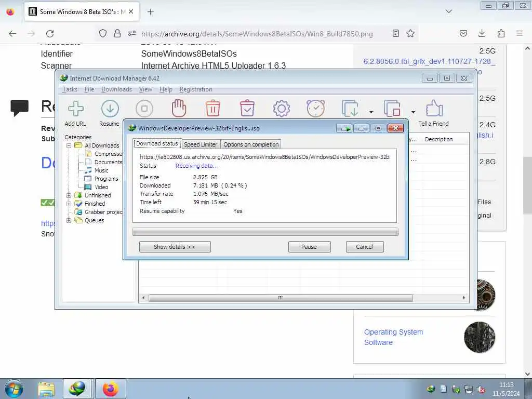Click IDM list horizontal scrollbar left arrow
This screenshot has width=532, height=399.
[x=143, y=298]
